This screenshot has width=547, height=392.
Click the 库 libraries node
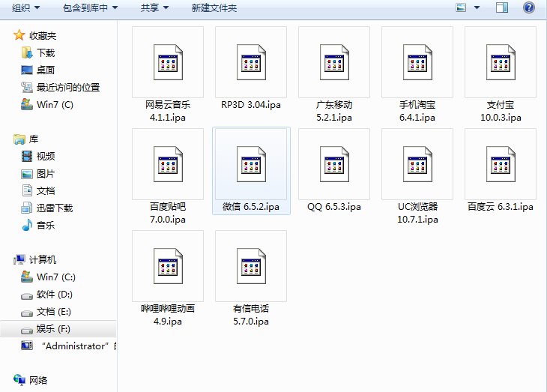(34, 139)
